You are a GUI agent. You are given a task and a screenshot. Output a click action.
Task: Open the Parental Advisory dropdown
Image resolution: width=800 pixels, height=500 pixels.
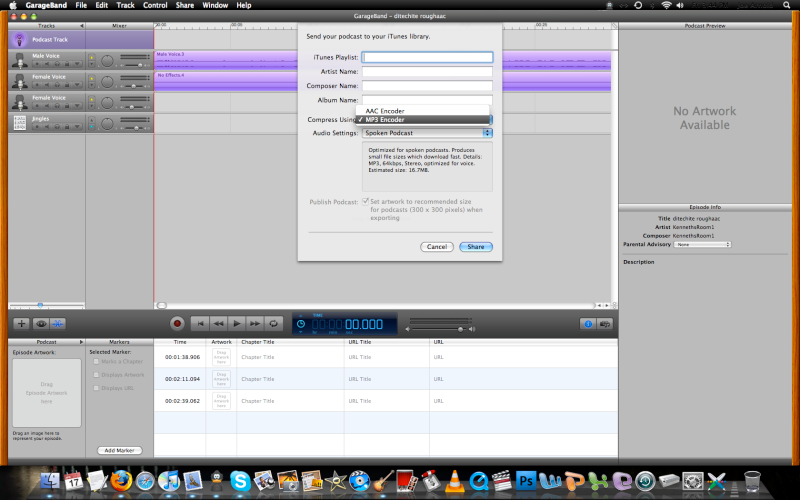702,244
